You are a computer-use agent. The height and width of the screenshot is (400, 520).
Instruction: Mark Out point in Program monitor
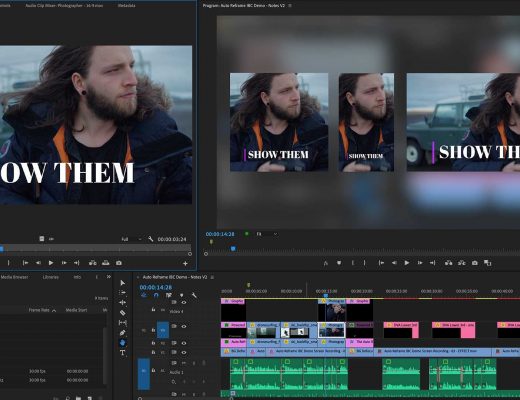[365, 263]
